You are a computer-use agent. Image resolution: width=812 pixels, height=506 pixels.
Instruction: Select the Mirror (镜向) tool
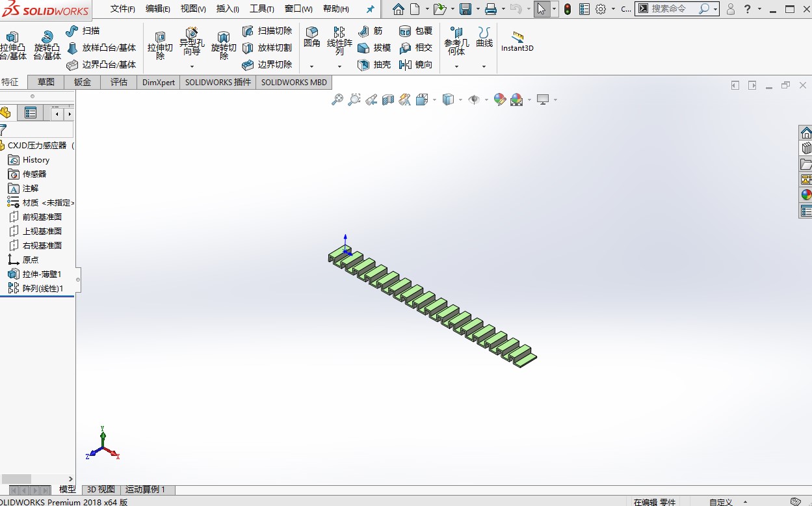pyautogui.click(x=415, y=64)
